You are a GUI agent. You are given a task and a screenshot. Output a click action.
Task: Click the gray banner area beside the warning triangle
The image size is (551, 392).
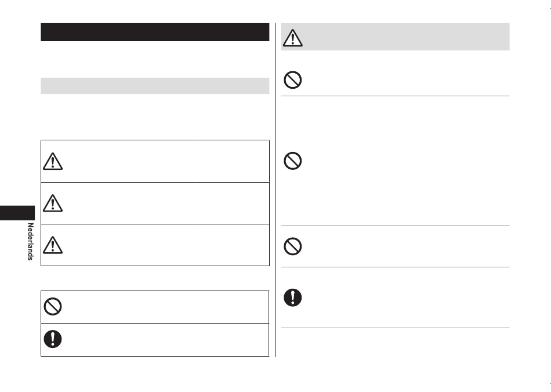[x=406, y=37]
